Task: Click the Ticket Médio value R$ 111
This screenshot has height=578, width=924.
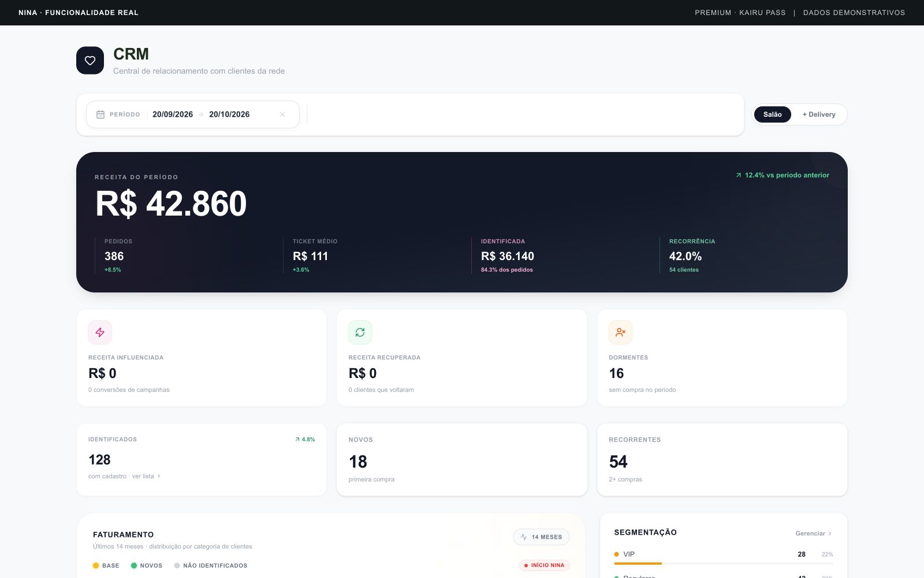Action: [x=310, y=257]
